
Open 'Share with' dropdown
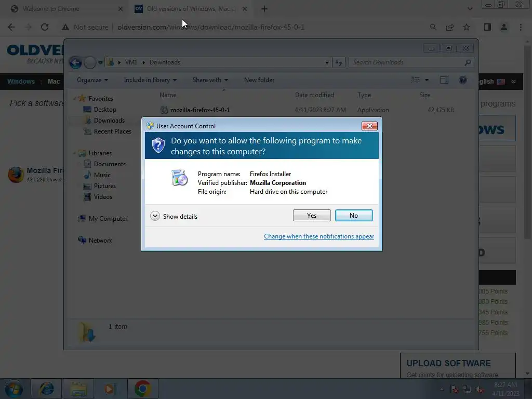[x=210, y=80]
